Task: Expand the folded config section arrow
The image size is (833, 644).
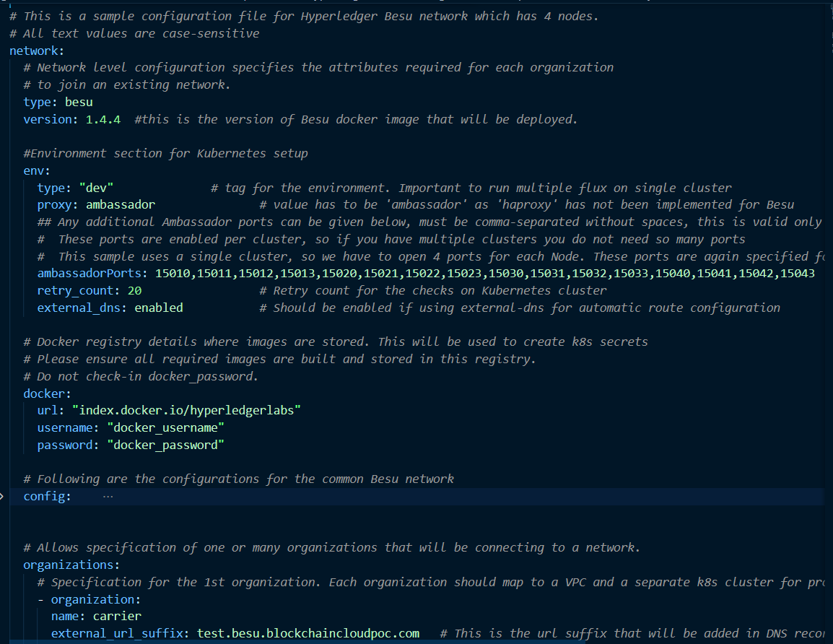Action: tap(2, 496)
